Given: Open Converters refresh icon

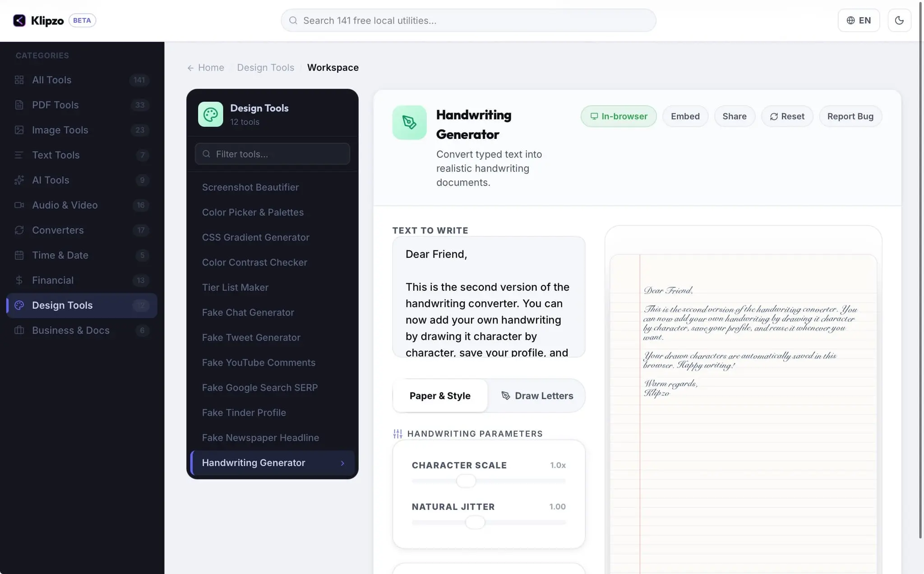Looking at the screenshot, I should pos(19,230).
